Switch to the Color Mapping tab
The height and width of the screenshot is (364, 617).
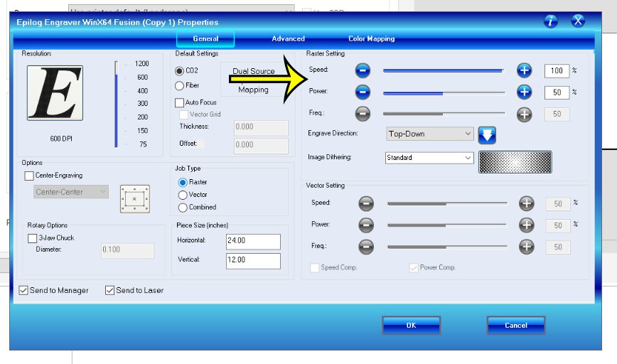[x=372, y=38]
